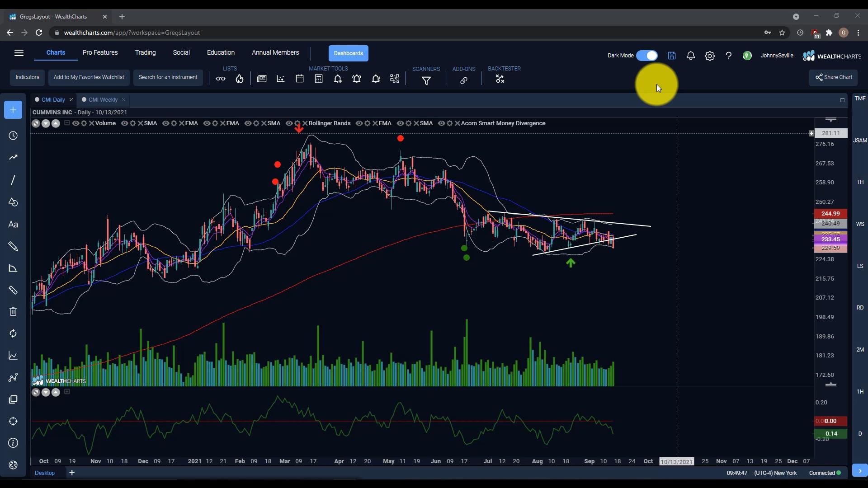Open the scatter plot market tool

pos(281,79)
